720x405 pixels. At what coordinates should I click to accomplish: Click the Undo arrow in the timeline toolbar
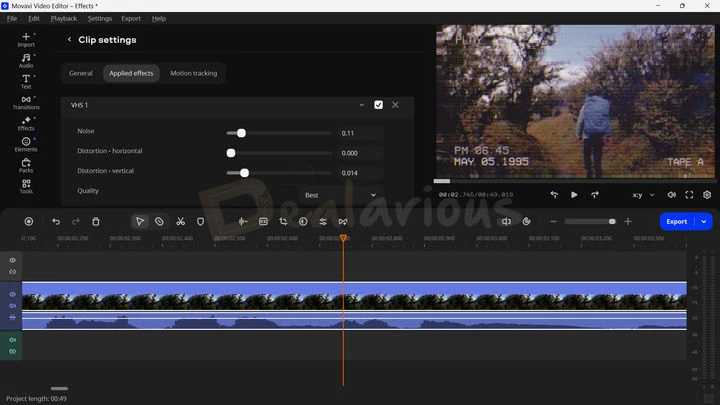point(56,221)
